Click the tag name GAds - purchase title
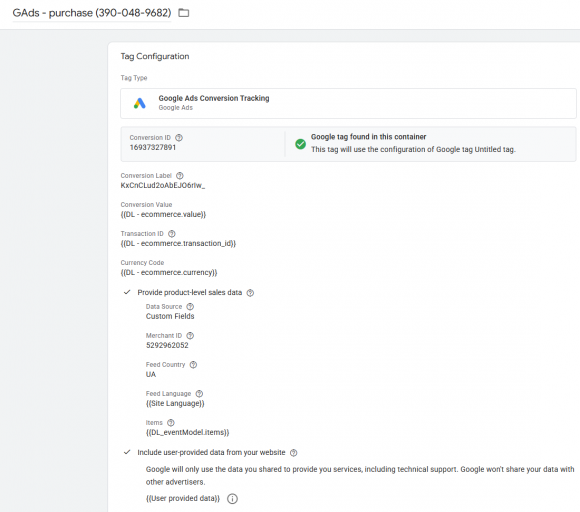This screenshot has width=580, height=512. click(x=92, y=13)
